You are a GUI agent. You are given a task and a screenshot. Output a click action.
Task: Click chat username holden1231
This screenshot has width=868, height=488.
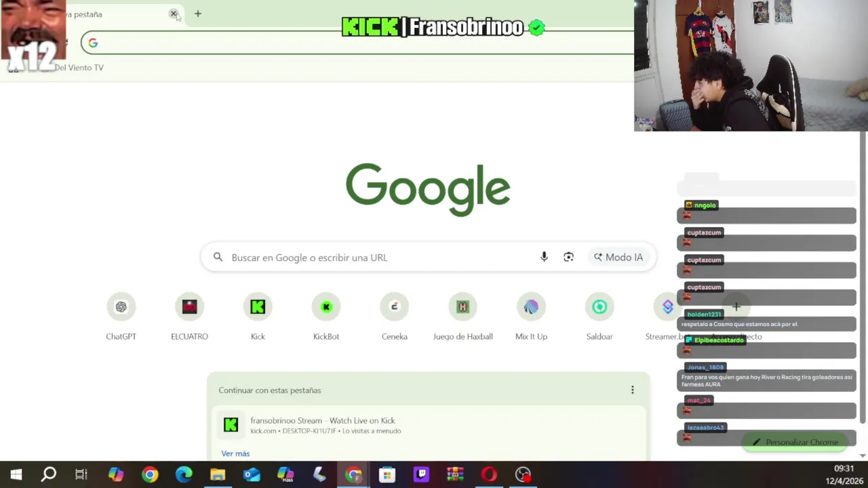pyautogui.click(x=704, y=314)
